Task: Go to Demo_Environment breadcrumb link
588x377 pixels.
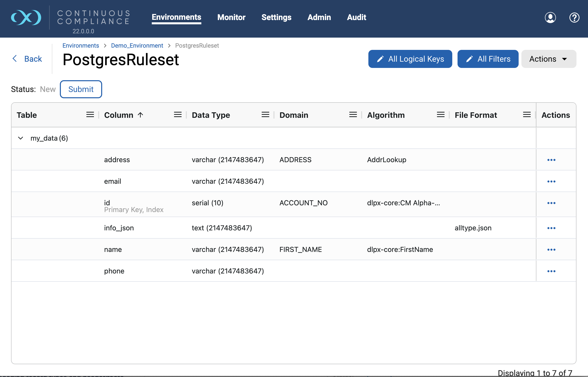Action: point(137,46)
